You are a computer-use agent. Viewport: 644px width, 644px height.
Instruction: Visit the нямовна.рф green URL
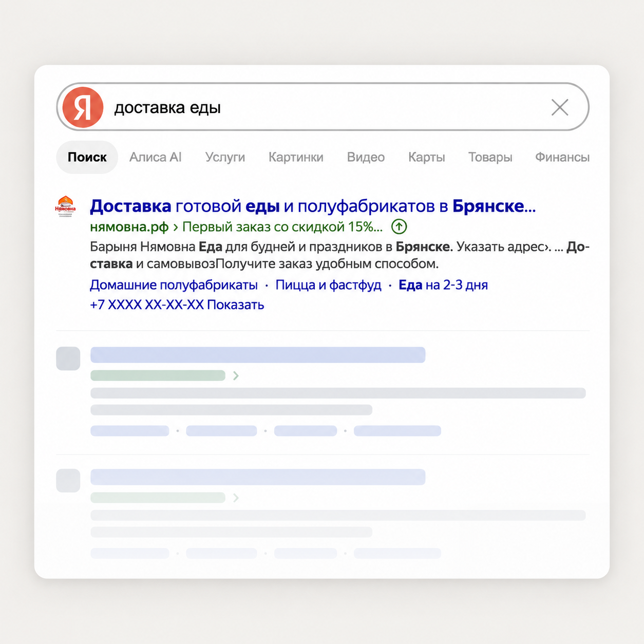pos(129,226)
